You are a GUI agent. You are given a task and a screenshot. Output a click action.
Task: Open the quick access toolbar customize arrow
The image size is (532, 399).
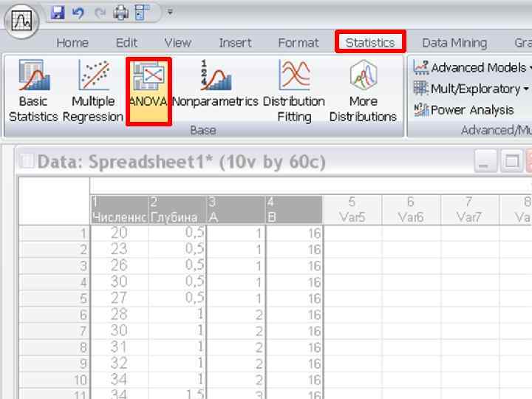point(170,13)
